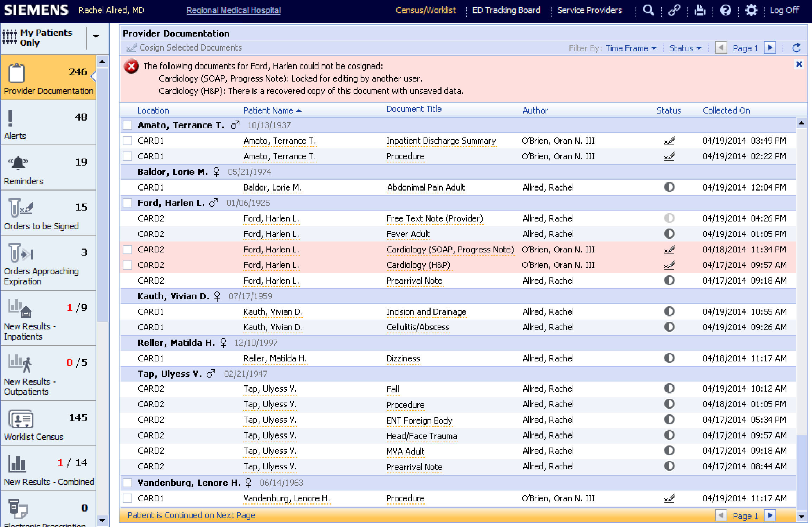Switch to ED Tracking Board
Viewport: 812px width, 527px height.
[x=506, y=10]
